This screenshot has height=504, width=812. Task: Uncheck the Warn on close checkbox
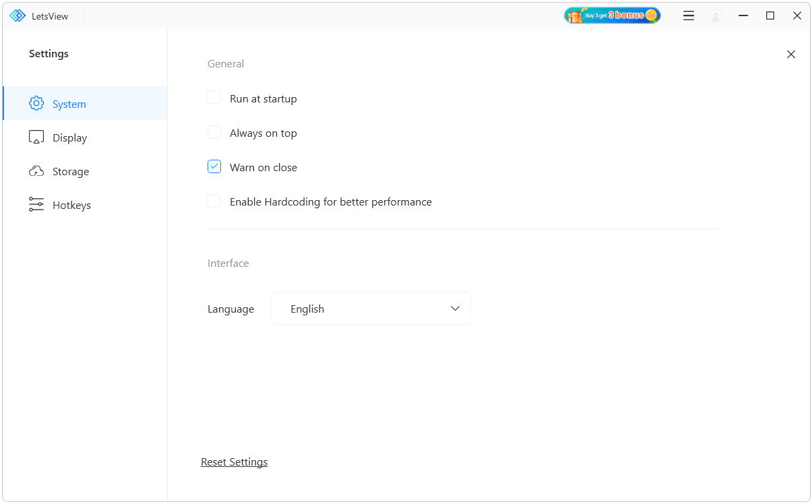click(x=214, y=166)
